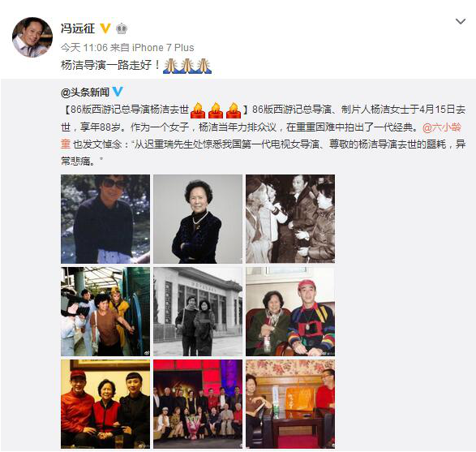Click the 今天 11:06 timestamp
This screenshot has width=476, height=452.
[x=84, y=48]
